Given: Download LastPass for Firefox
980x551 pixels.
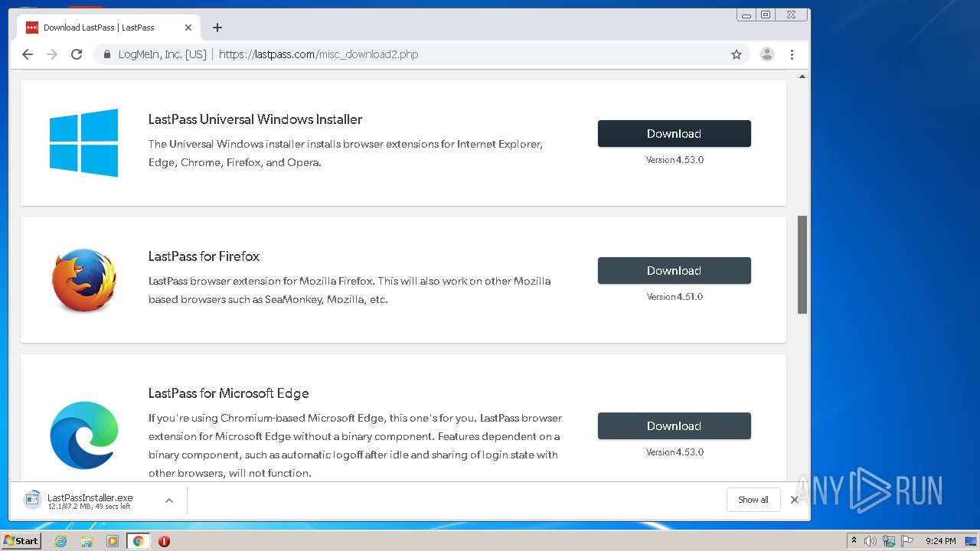Looking at the screenshot, I should [x=674, y=270].
